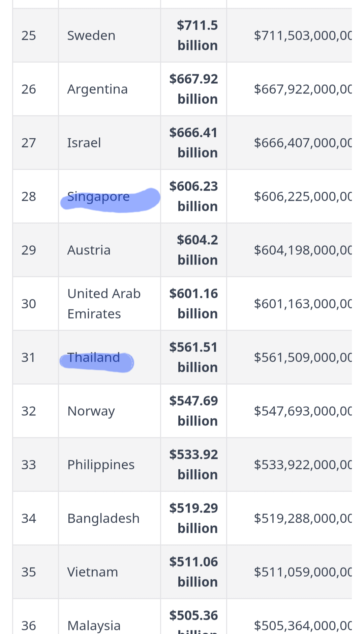Image resolution: width=364 pixels, height=634 pixels.
Task: Click the Vietnam country cell
Action: pyautogui.click(x=109, y=572)
